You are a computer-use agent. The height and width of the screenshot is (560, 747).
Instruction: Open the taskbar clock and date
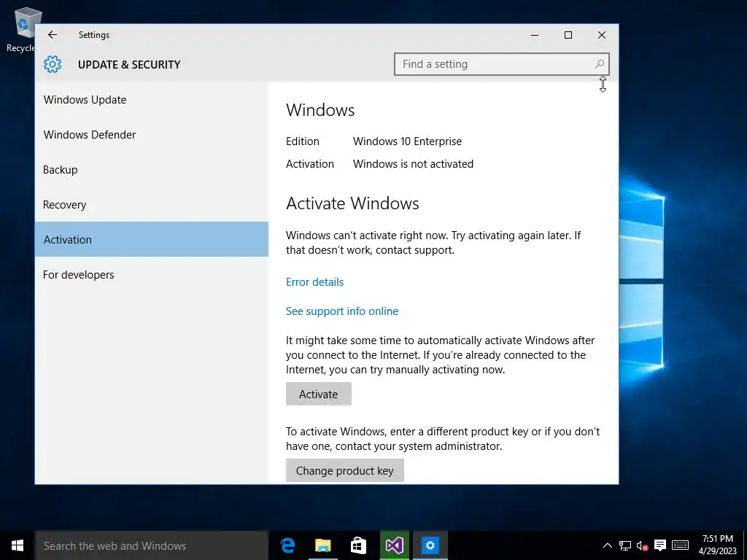(x=718, y=545)
